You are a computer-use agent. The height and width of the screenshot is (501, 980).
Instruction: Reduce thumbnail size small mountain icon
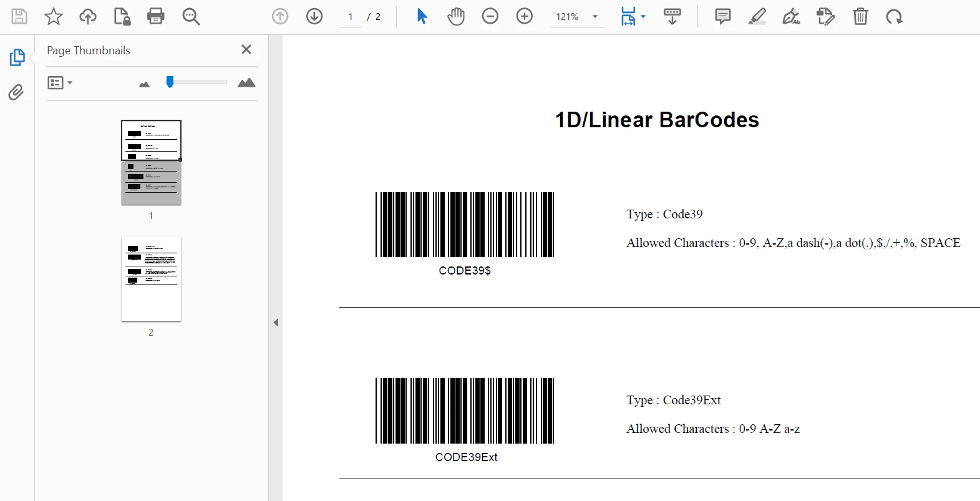click(144, 84)
